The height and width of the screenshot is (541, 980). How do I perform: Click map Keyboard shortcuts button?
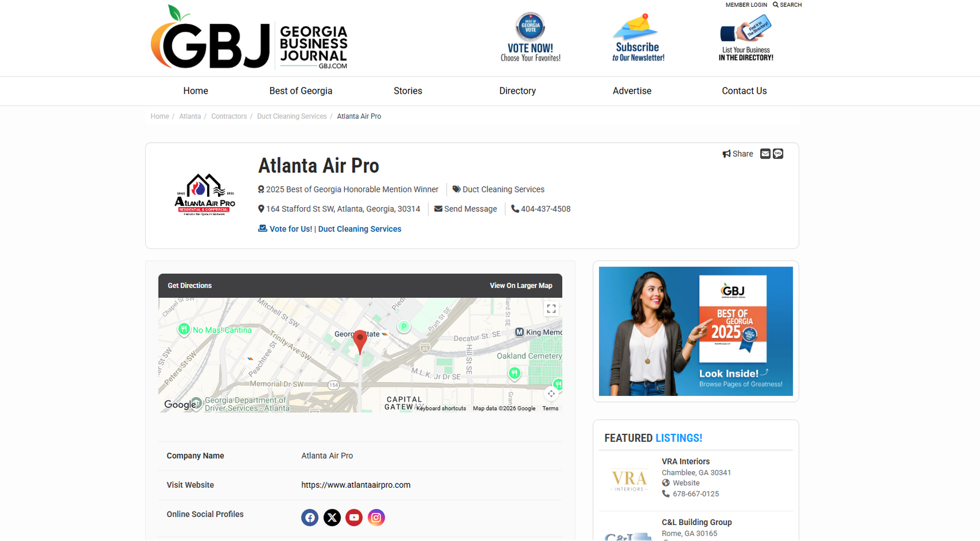(441, 409)
